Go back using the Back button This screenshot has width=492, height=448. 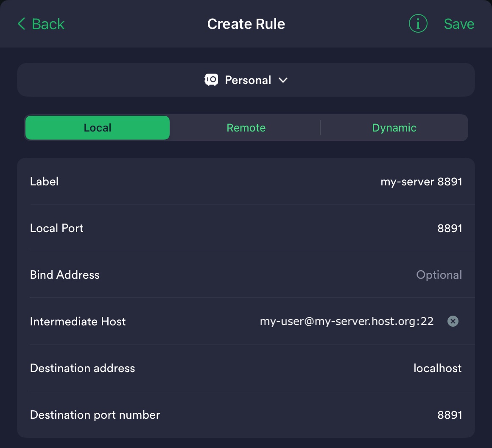coord(41,24)
